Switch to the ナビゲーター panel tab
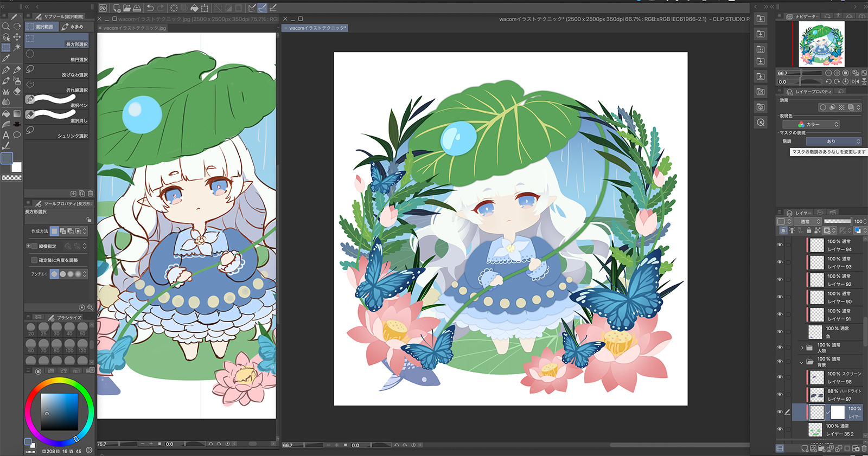The height and width of the screenshot is (456, 868). point(802,16)
